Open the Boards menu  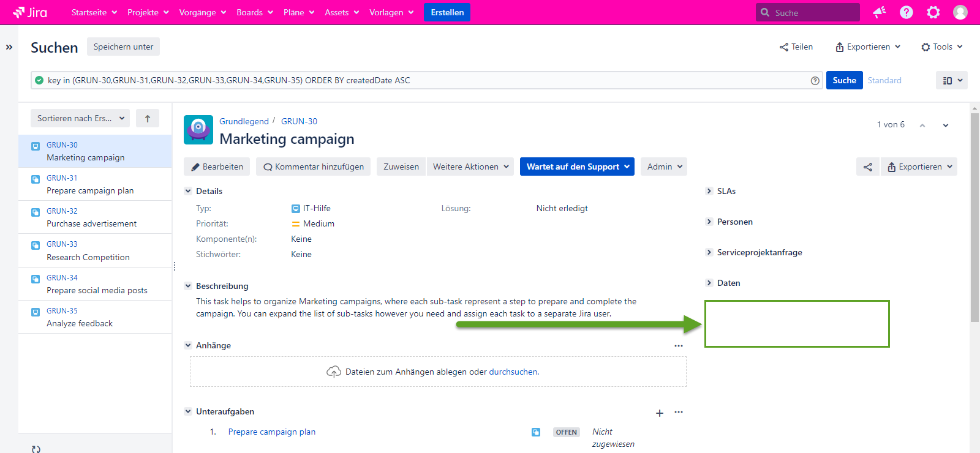point(254,12)
